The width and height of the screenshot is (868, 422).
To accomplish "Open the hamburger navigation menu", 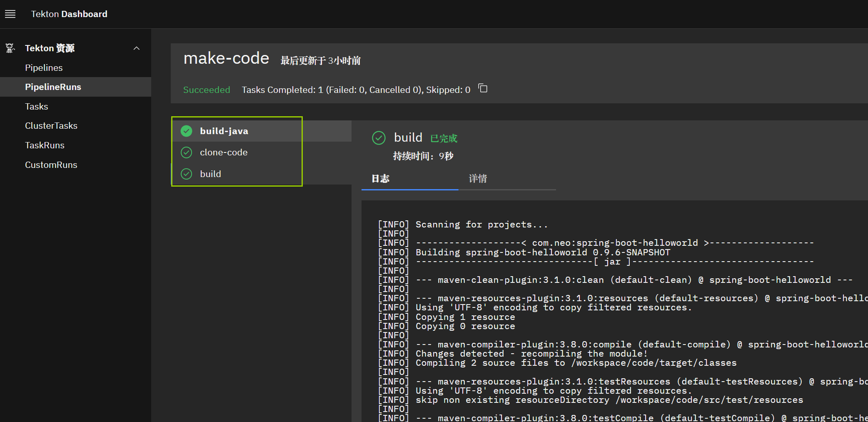I will click(10, 14).
